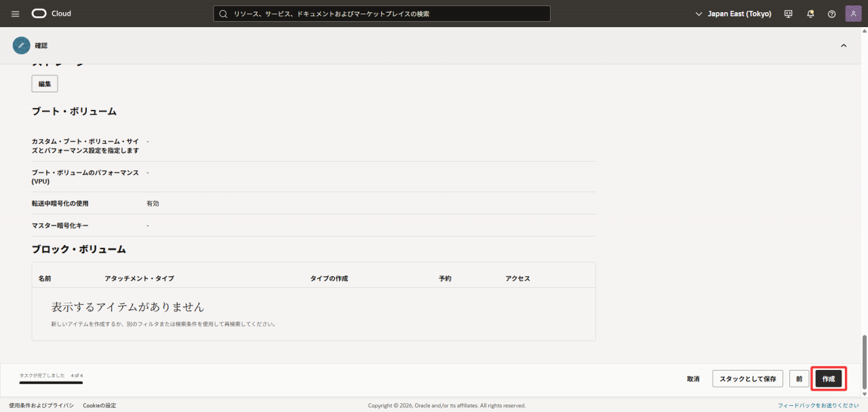Open the hamburger navigation menu
This screenshot has height=412, width=868.
click(16, 14)
